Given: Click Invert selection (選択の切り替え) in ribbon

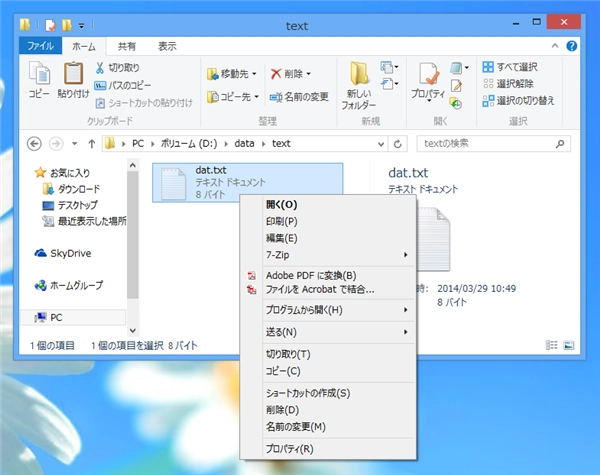Looking at the screenshot, I should pos(518,101).
